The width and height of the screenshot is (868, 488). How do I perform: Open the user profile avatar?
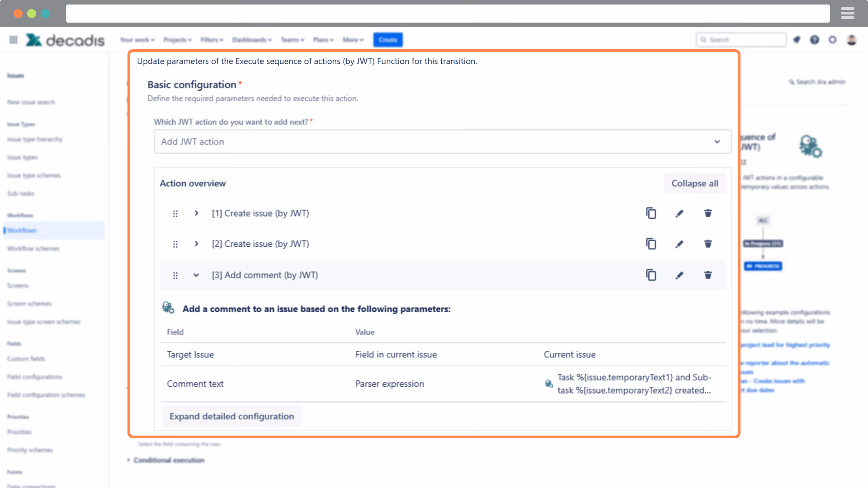pos(852,40)
